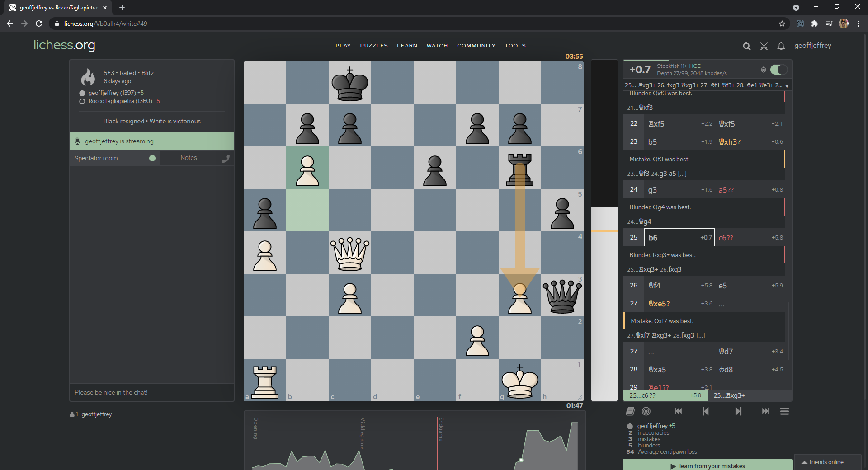Open the PUZZLES menu

[374, 46]
